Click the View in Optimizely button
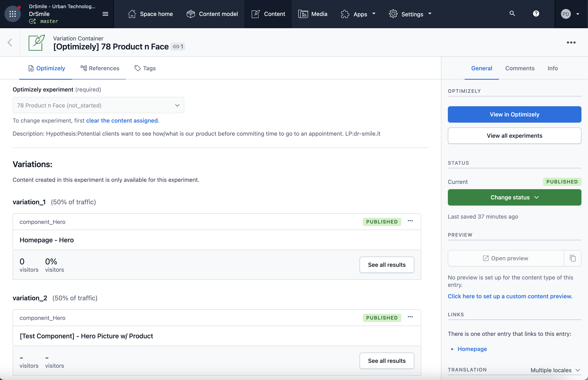This screenshot has height=380, width=588. [514, 114]
